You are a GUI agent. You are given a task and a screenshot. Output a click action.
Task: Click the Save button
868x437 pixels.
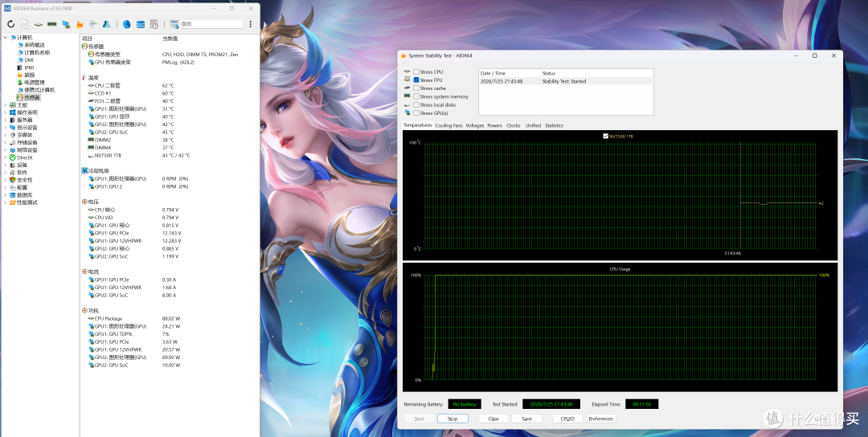click(526, 419)
